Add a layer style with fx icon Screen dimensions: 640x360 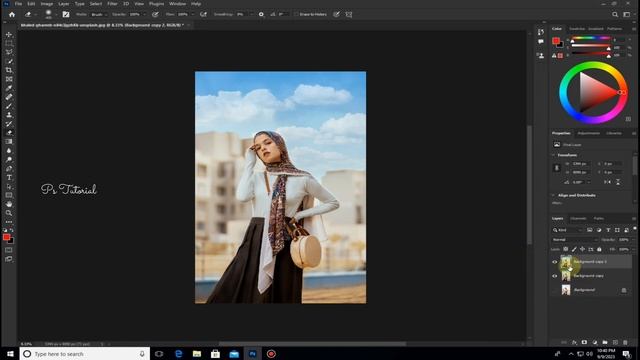[x=574, y=342]
